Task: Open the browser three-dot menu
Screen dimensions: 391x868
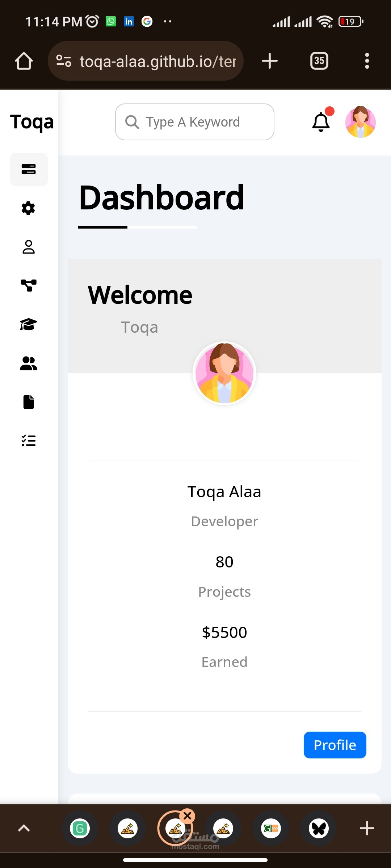Action: 367,61
